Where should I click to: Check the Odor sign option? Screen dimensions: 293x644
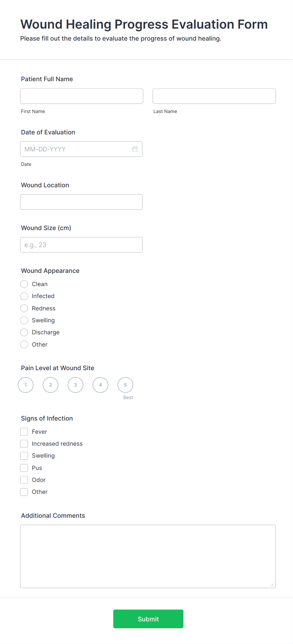[x=24, y=480]
